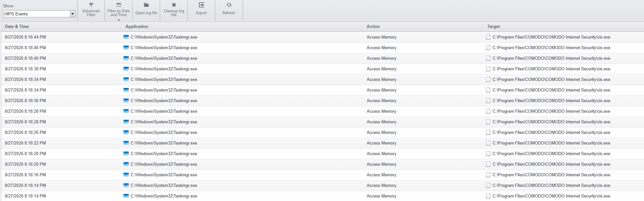Viewport: 644px width, 201px height.
Task: Click cis.exe file icon in 8:18:38 PM row
Action: click(488, 69)
